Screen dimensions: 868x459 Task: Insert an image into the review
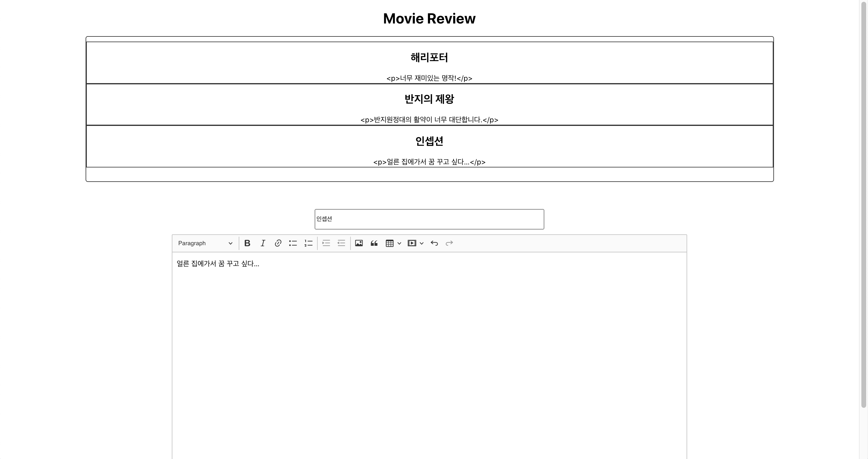point(359,243)
